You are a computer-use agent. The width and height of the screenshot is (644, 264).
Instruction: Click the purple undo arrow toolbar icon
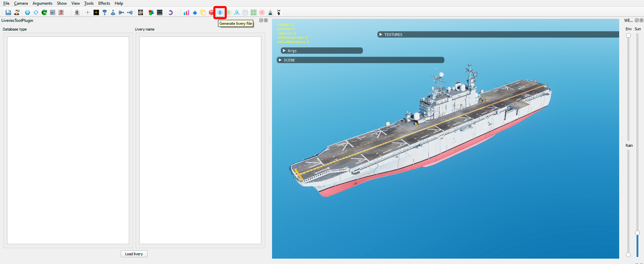coord(170,12)
